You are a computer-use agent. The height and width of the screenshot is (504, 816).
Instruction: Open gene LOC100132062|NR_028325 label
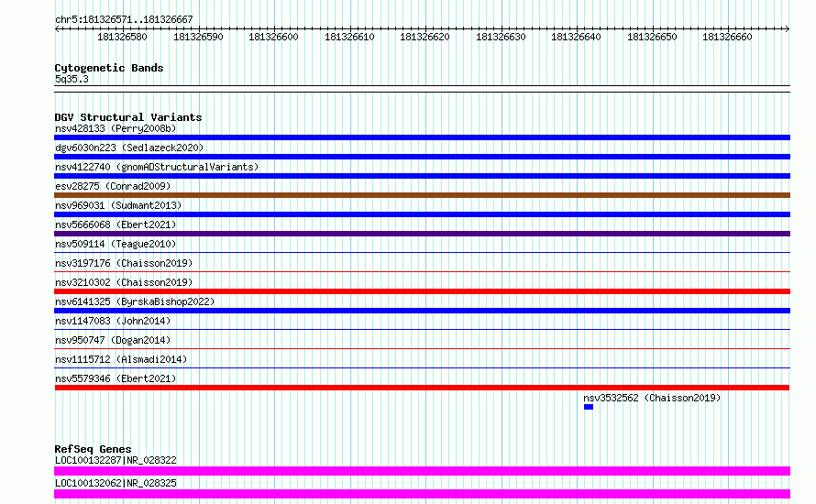(x=116, y=483)
